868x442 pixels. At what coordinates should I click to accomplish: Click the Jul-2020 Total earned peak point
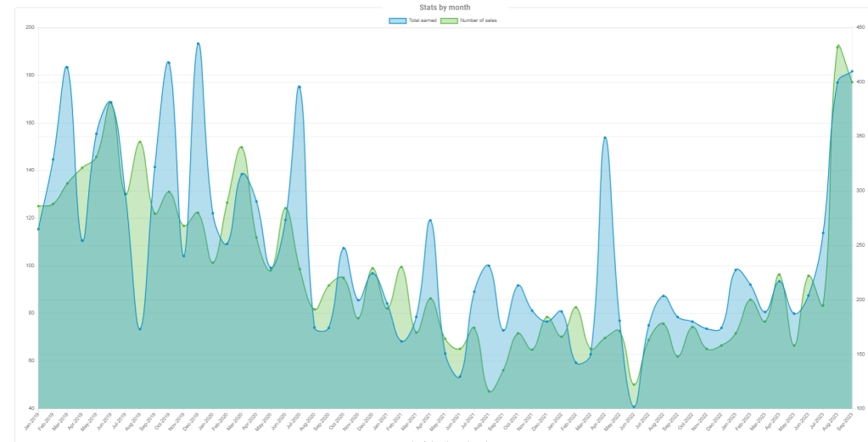point(300,87)
